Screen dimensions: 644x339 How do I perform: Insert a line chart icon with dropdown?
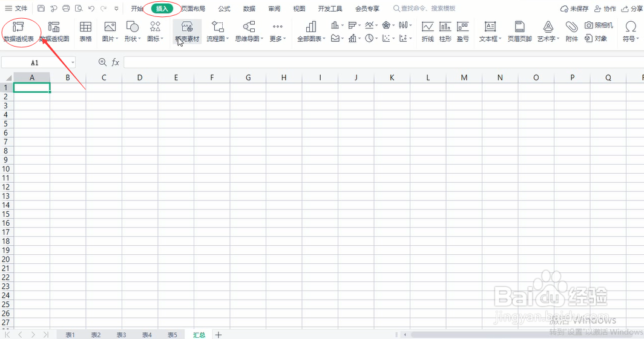[x=371, y=25]
